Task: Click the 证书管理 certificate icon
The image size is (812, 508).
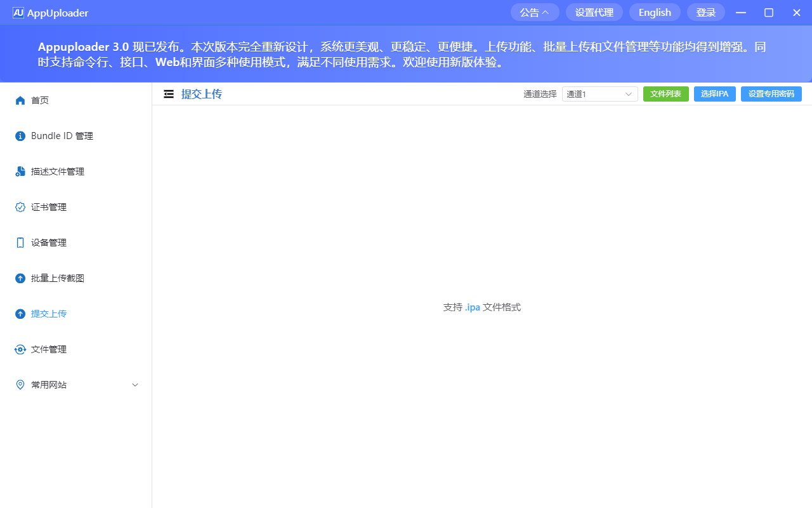Action: pos(20,206)
